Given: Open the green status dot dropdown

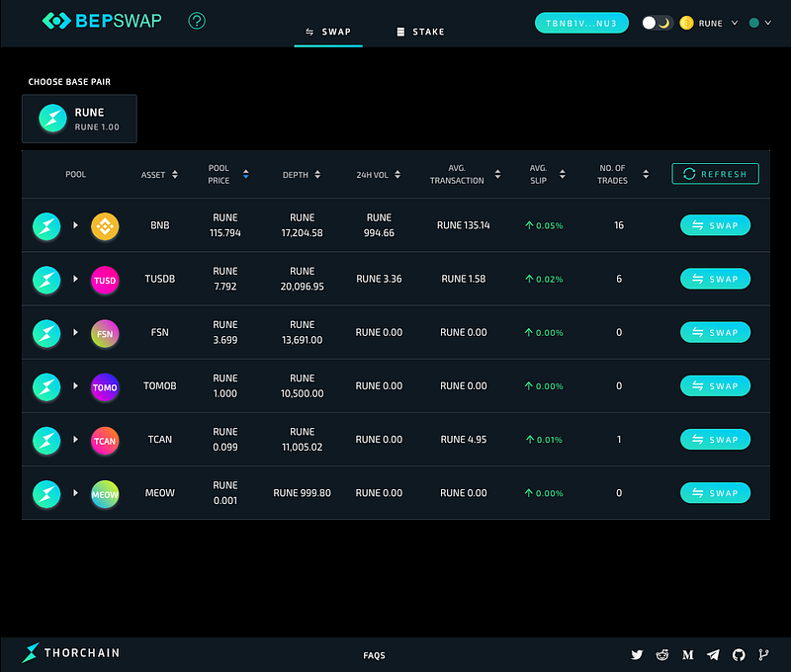Looking at the screenshot, I should 760,23.
